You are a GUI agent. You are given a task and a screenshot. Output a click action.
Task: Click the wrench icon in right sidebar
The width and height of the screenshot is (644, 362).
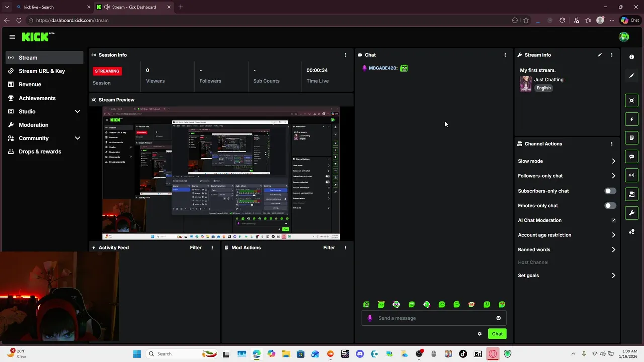632,213
